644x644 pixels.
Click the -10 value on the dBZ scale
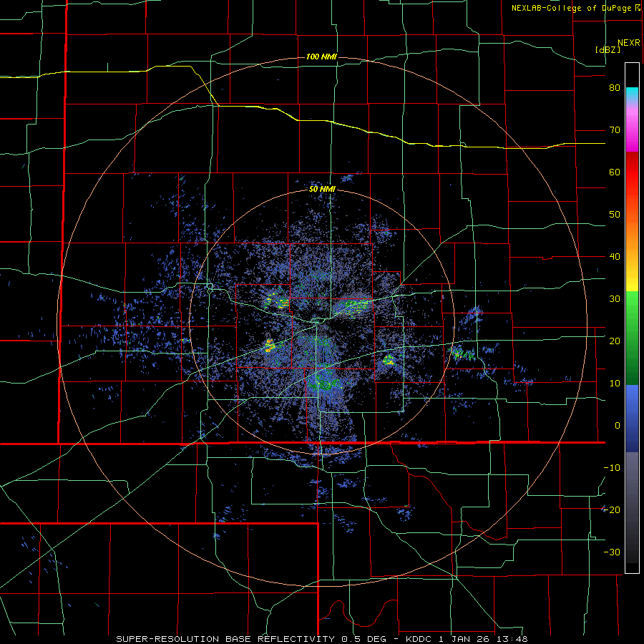[612, 468]
